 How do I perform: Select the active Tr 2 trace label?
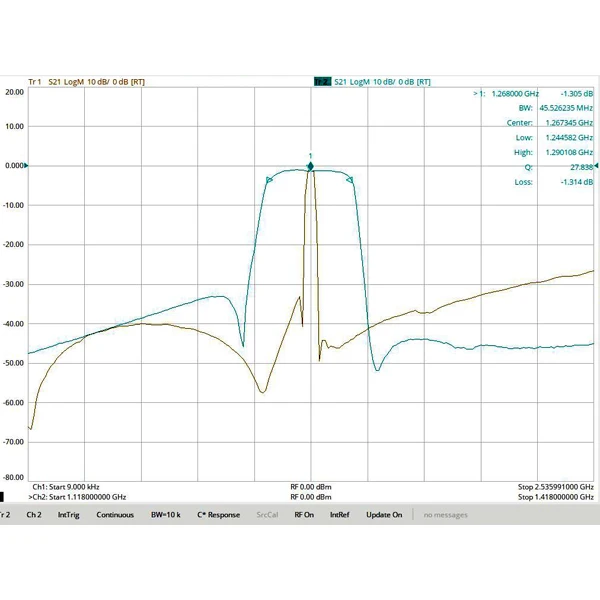point(372,82)
